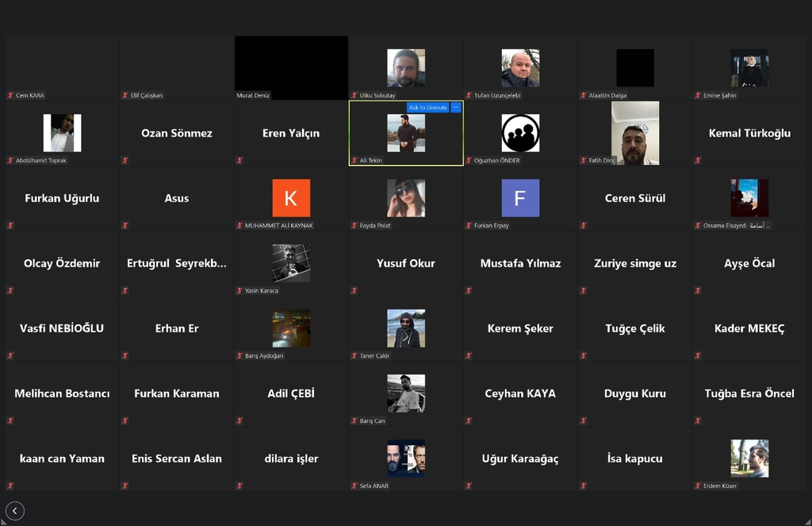
Task: Click Furkan Erpay's purple F avatar
Action: (x=520, y=198)
